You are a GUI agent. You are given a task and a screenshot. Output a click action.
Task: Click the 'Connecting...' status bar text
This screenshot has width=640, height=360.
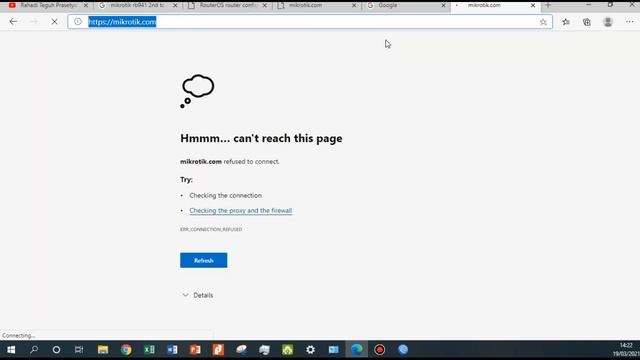pyautogui.click(x=19, y=336)
